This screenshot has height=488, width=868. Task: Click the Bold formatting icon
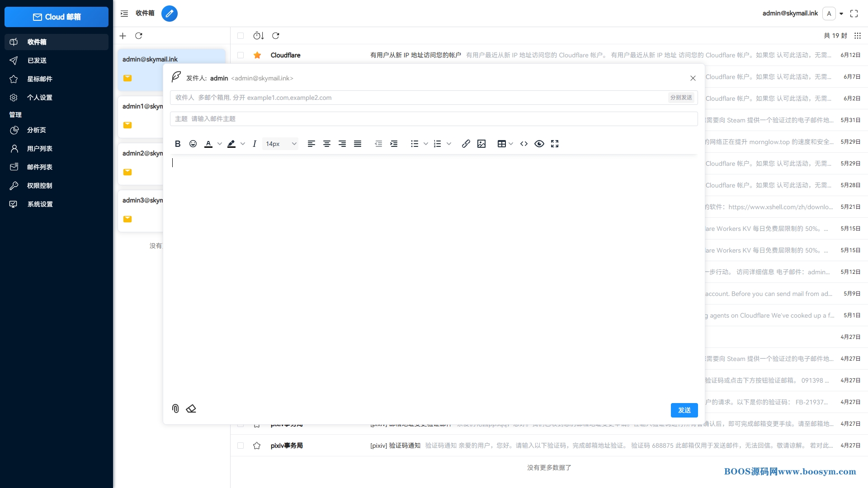click(178, 144)
